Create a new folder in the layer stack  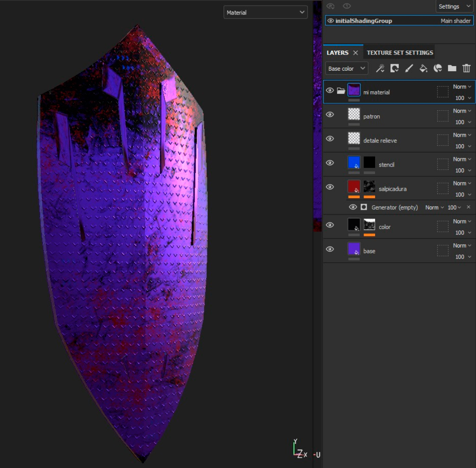[452, 68]
